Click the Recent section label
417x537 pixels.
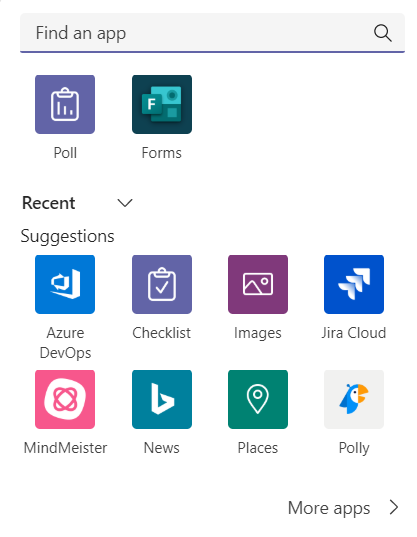coord(49,203)
